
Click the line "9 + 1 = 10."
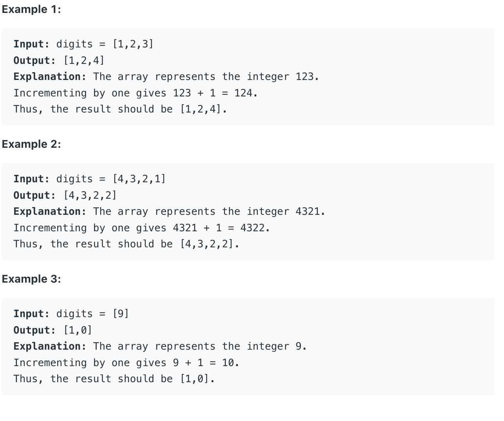point(206,363)
